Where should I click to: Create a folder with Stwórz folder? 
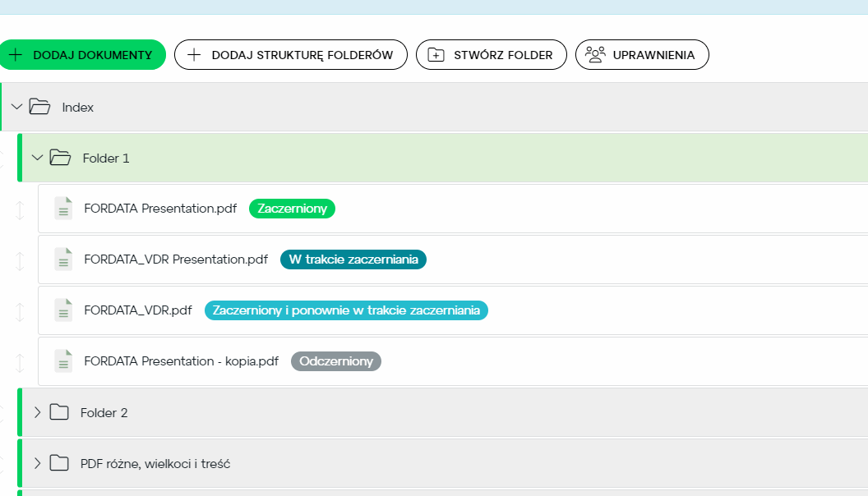tap(492, 55)
